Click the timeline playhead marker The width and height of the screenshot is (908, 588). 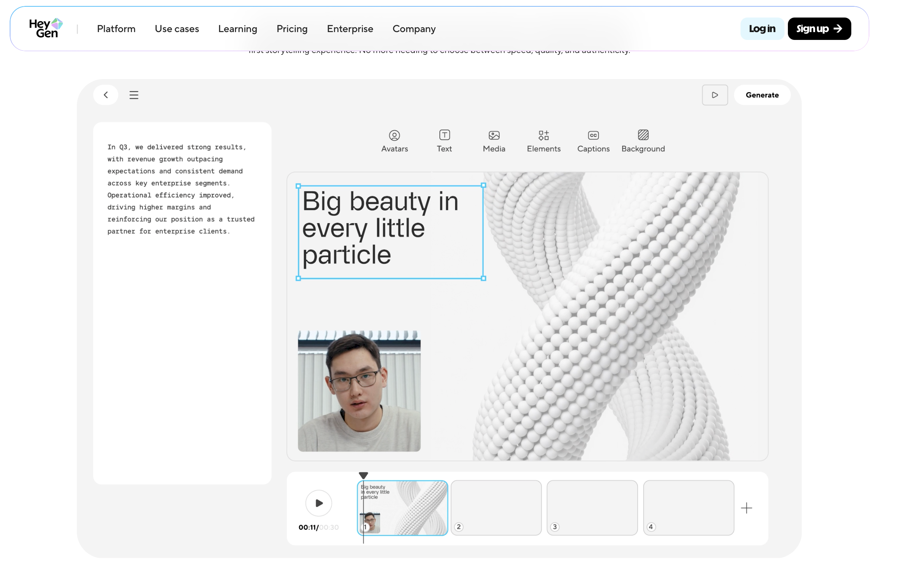[363, 475]
